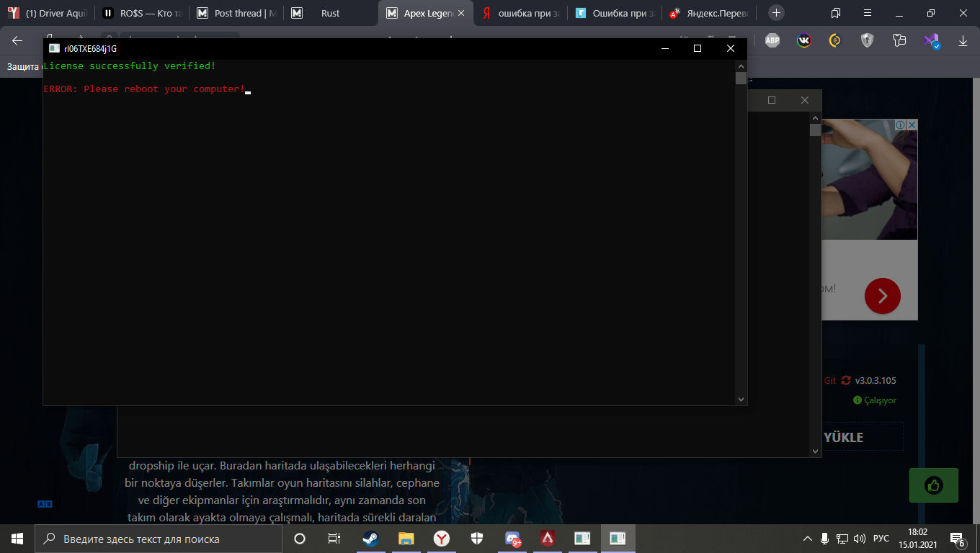The width and height of the screenshot is (980, 553).
Task: Open browser bookmarks collections icon
Action: click(835, 13)
